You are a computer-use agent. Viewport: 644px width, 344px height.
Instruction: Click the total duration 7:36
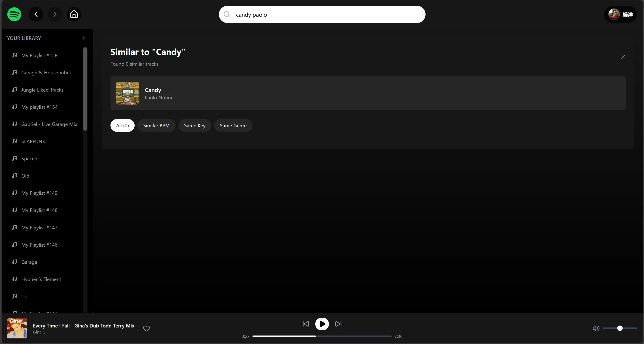[398, 336]
